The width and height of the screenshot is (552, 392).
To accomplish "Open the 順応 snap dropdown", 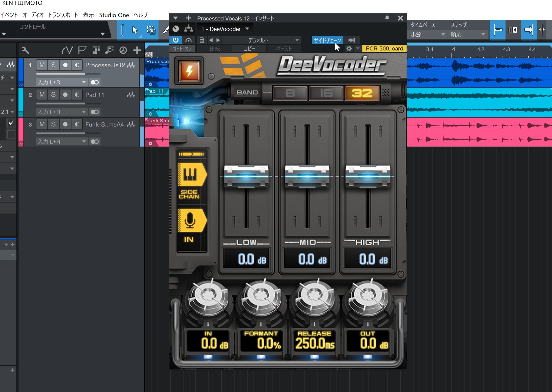I will tap(468, 34).
